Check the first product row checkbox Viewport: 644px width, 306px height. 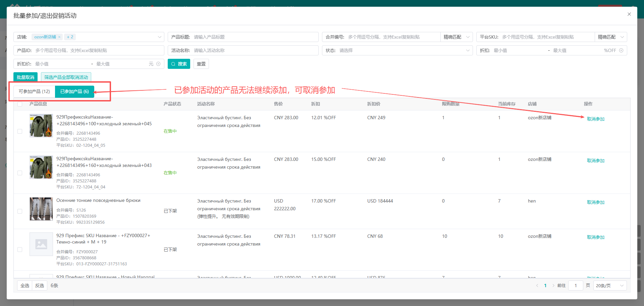20,131
